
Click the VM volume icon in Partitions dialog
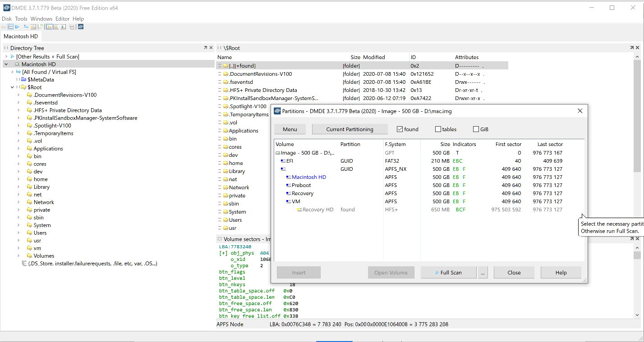coord(288,201)
